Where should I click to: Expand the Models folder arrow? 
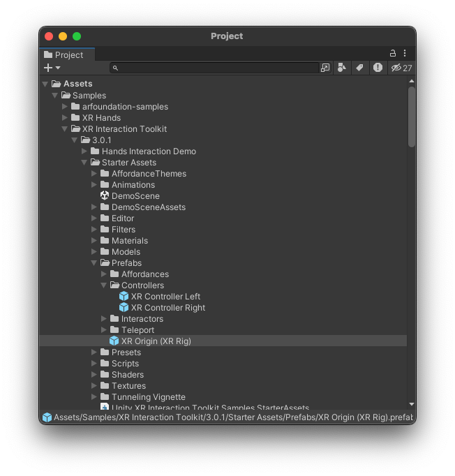94,252
